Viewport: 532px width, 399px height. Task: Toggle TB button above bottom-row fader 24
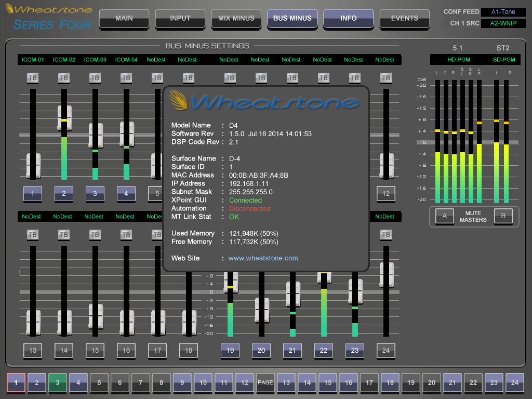click(x=386, y=235)
